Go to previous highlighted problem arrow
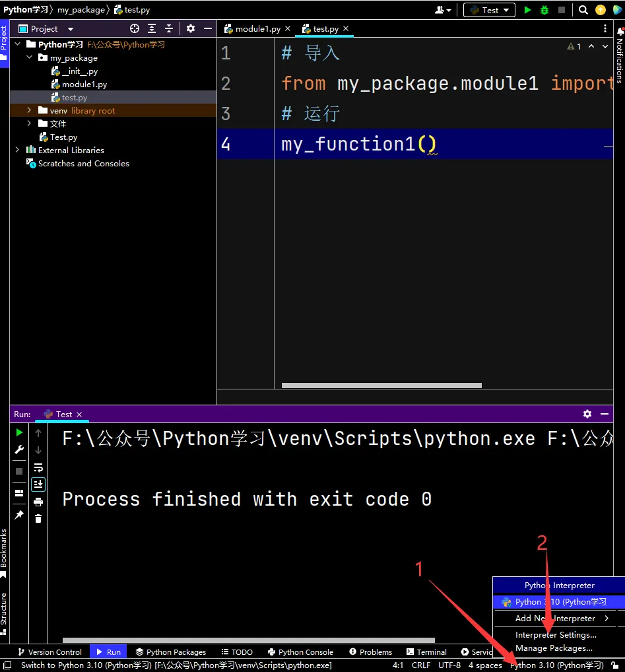This screenshot has height=672, width=625. coord(591,46)
